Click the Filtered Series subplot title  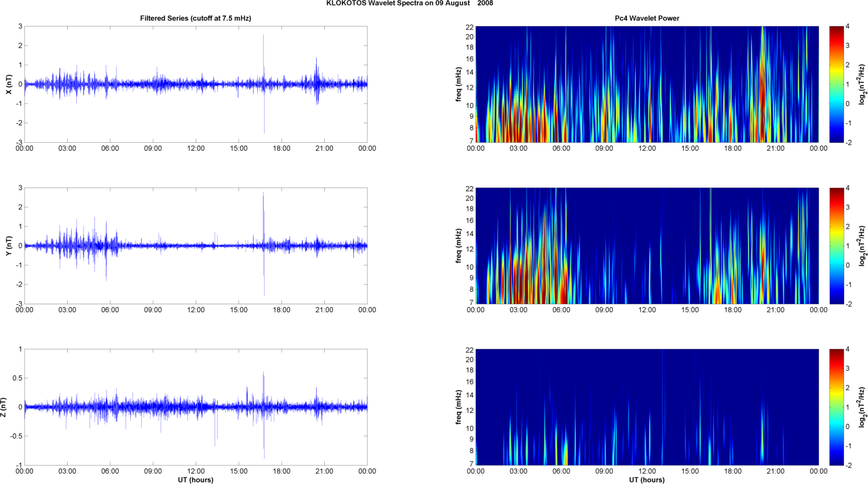coord(195,18)
